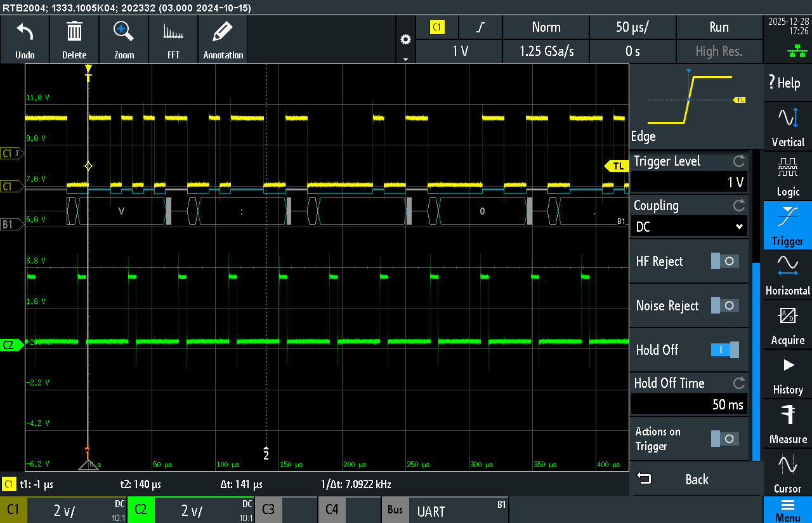Select the Annotation pencil tool
This screenshot has height=523, width=812.
pyautogui.click(x=223, y=39)
